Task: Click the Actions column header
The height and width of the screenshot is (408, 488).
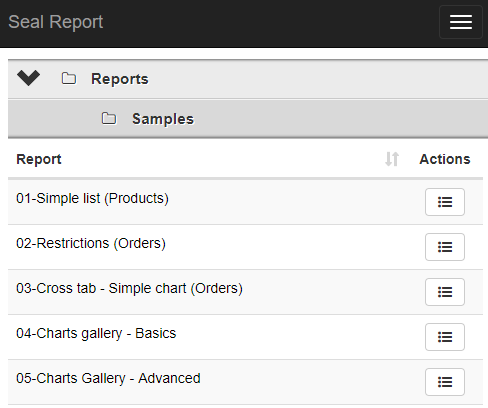Action: [445, 159]
